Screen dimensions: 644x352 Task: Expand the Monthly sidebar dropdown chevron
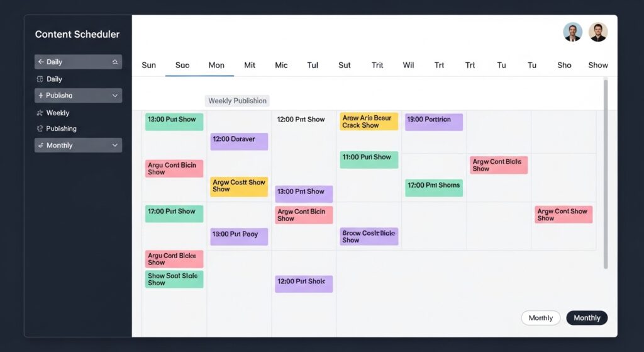115,145
